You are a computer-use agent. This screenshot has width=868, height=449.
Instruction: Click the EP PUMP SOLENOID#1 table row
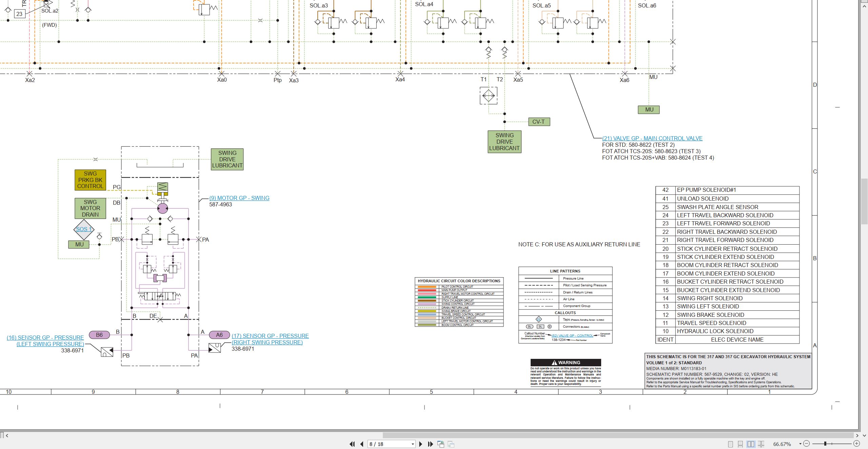[727, 190]
